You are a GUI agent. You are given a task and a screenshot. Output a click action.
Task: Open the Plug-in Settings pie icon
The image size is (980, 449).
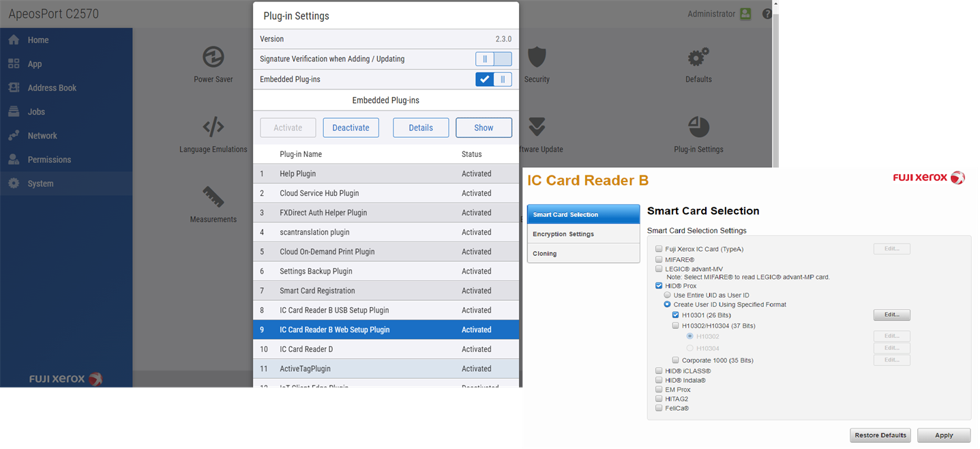(x=698, y=127)
